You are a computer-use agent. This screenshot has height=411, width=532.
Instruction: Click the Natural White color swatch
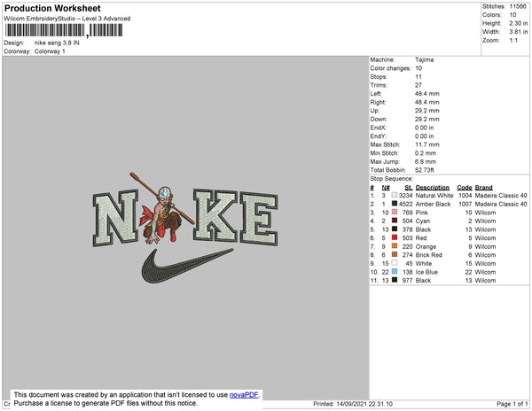click(x=395, y=195)
